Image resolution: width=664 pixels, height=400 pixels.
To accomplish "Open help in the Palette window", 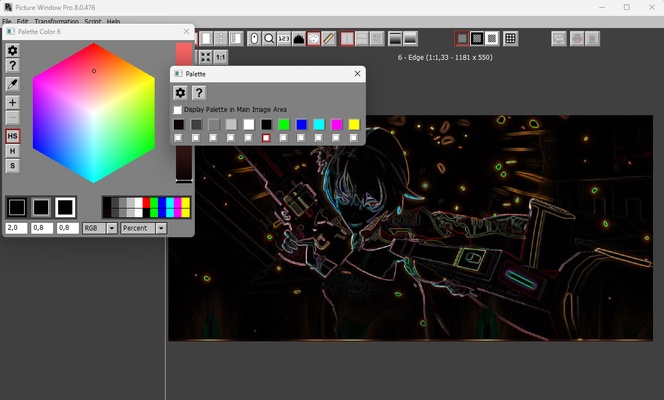I will coord(199,93).
